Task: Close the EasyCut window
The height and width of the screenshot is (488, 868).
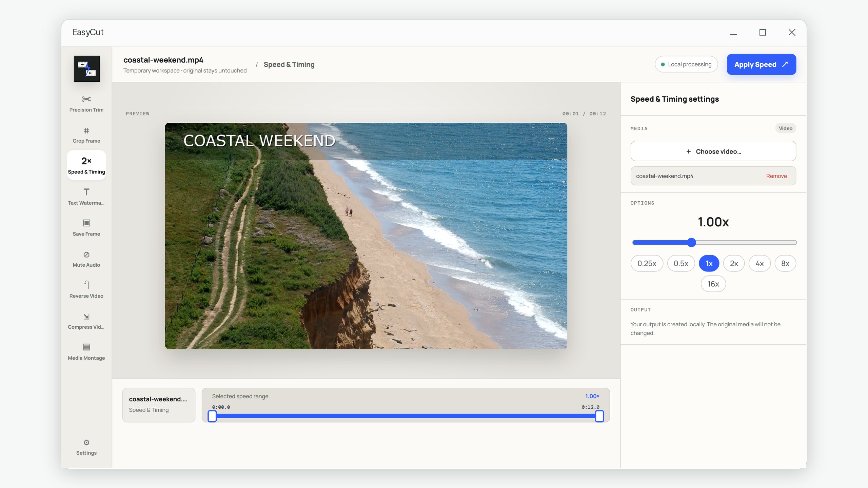Action: [792, 33]
